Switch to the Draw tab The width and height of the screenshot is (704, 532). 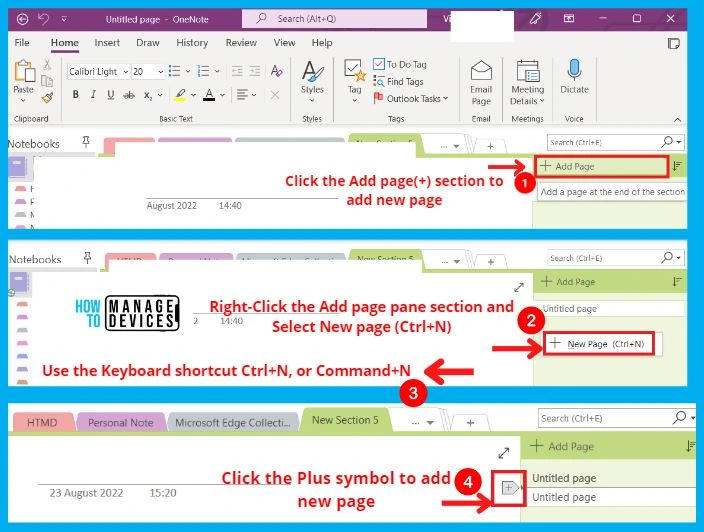148,43
